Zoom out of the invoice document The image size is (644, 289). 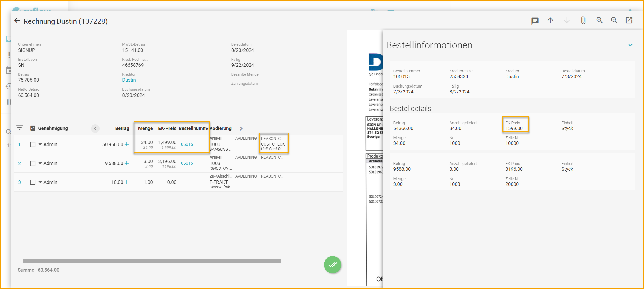[614, 21]
